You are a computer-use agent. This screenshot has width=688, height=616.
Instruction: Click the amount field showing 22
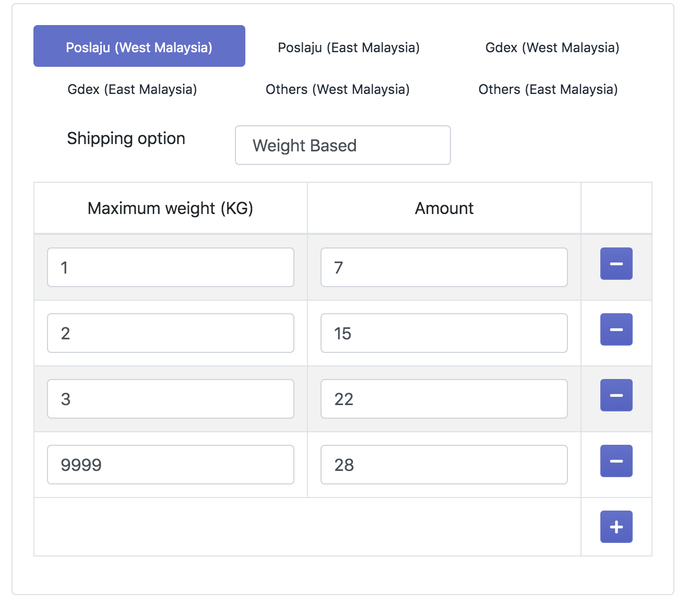pyautogui.click(x=444, y=399)
